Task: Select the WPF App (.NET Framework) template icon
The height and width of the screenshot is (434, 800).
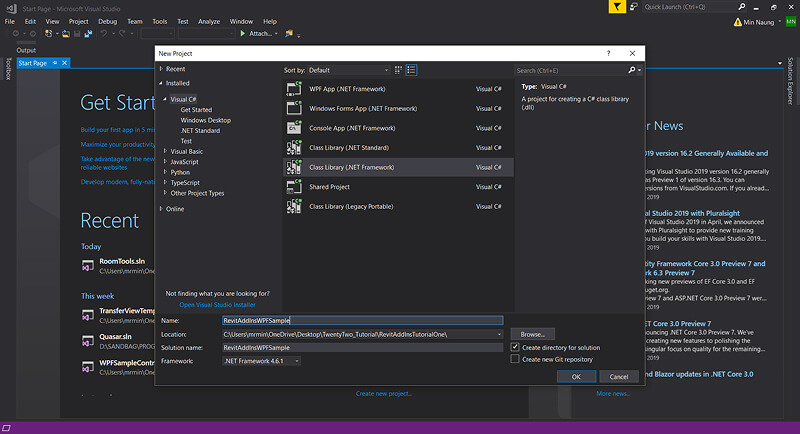Action: 294,88
